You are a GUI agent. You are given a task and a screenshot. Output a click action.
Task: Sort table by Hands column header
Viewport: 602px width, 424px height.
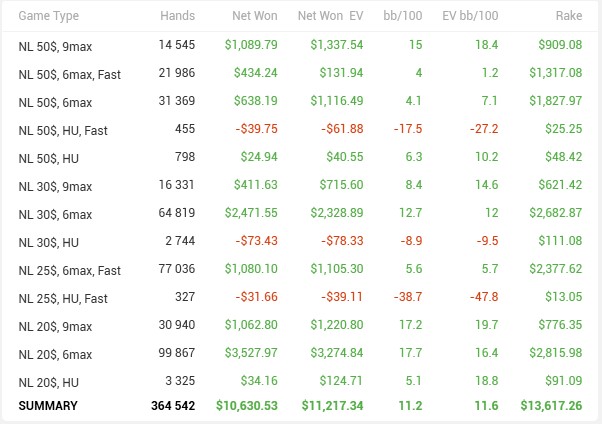coord(177,16)
